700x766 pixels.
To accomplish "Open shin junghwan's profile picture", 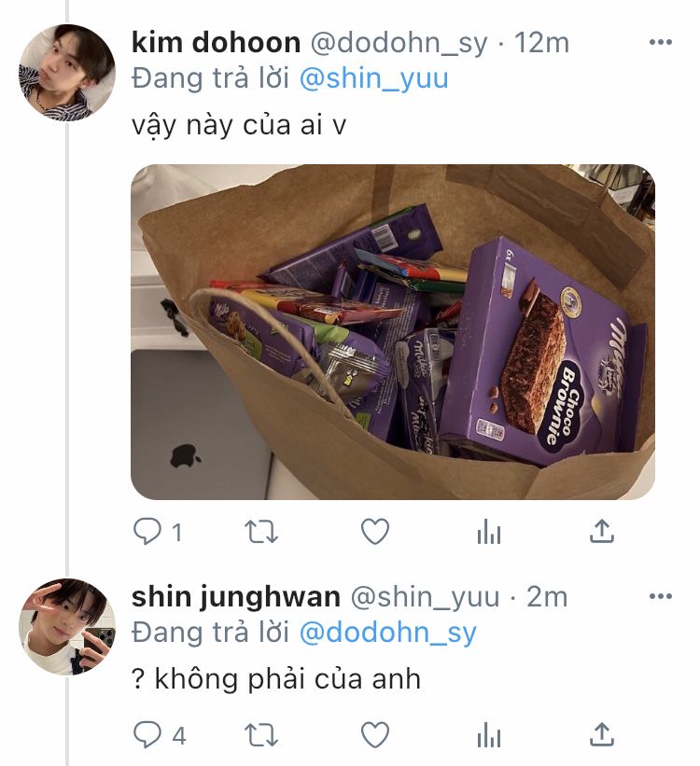I will 67,627.
